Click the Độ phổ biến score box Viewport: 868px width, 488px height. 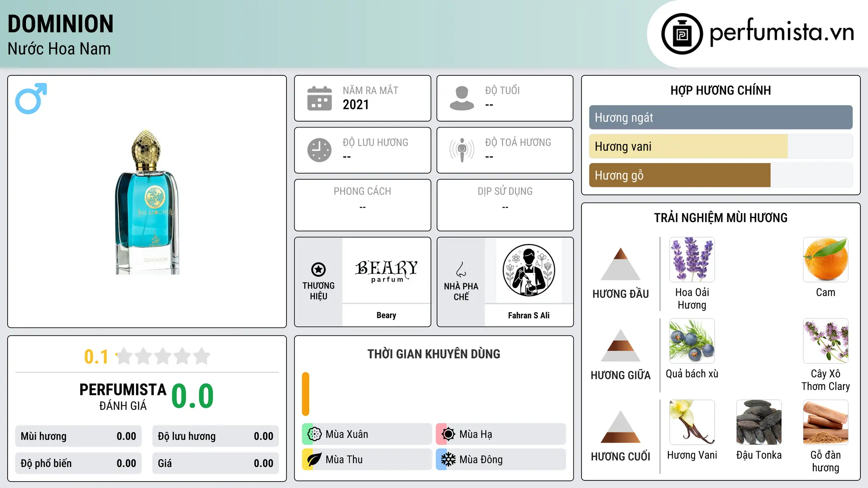[78, 463]
